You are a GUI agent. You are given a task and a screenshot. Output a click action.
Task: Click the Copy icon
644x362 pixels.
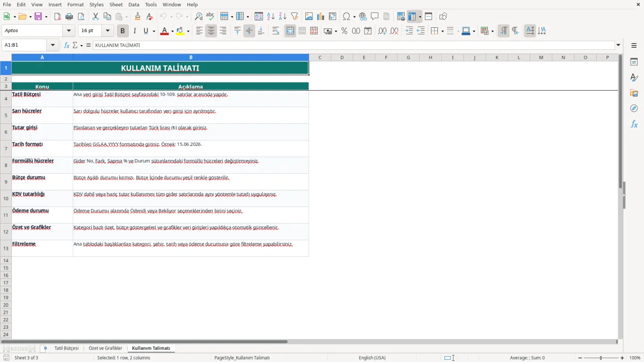(107, 17)
